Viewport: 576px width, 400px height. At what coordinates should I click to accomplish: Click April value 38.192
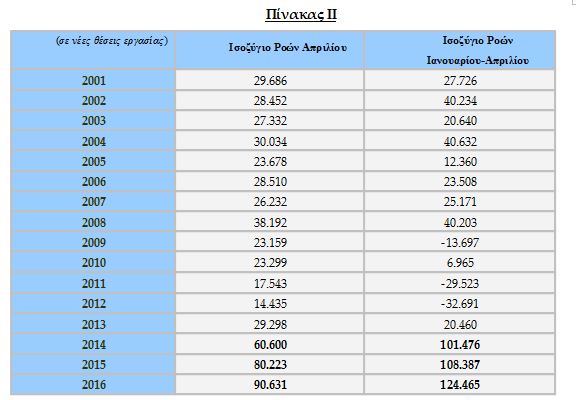click(x=270, y=223)
